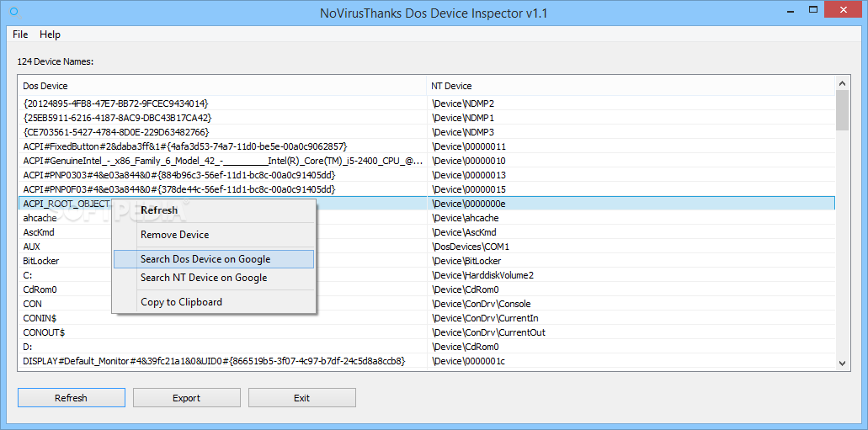Select the ACPI#GenuineIntel row

tap(426, 161)
